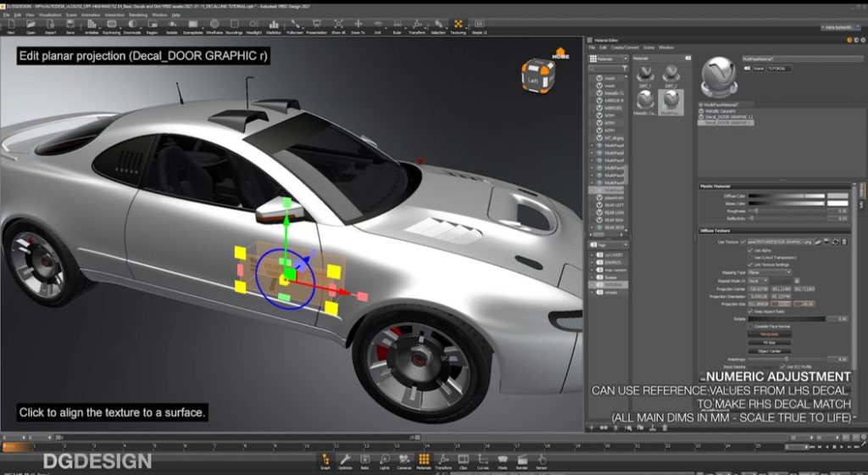Click the Roughness slider
Viewport: 868px width, 475px height.
(x=787, y=211)
